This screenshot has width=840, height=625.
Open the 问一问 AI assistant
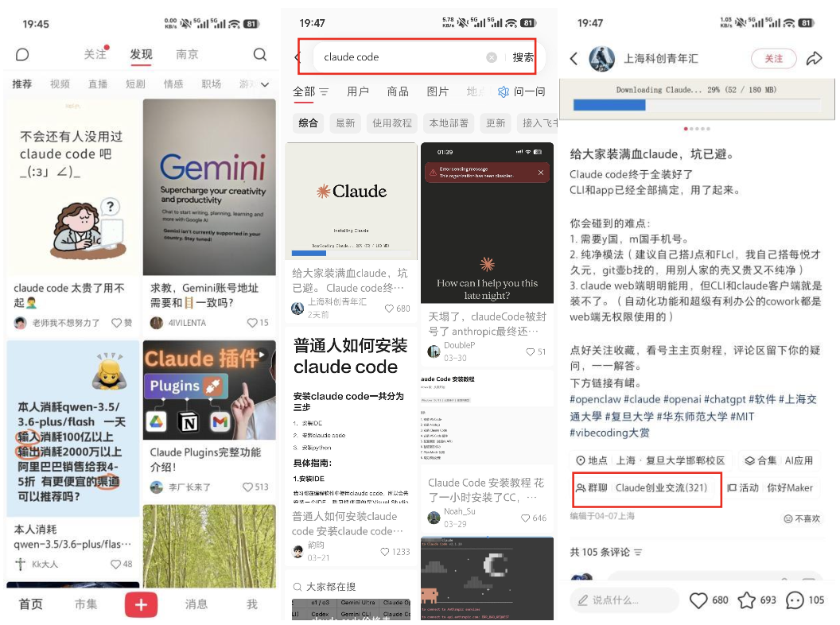522,91
